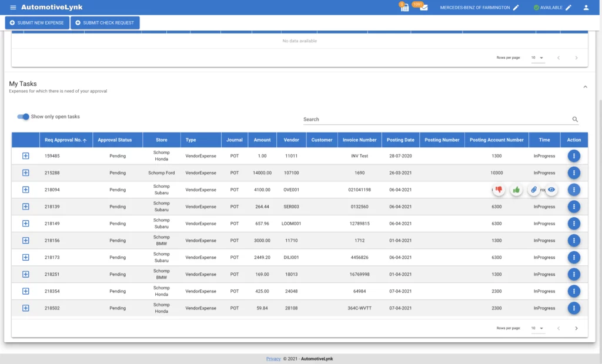
Task: Sort by Store column header
Action: click(161, 140)
